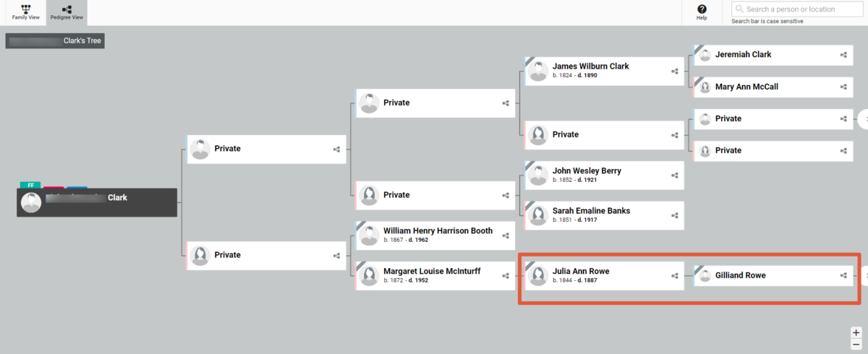
Task: Expand ancestors arrow beside top-right Private cards
Action: tap(863, 118)
